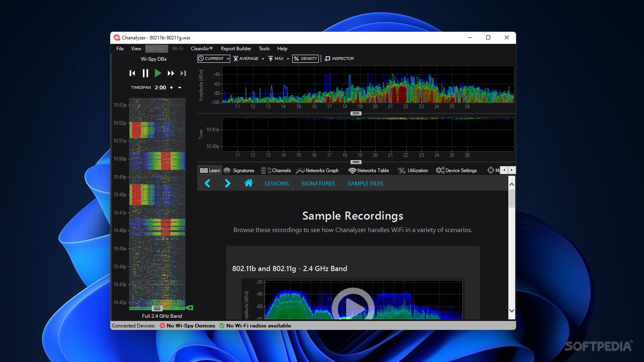Open the Report Builder menu
This screenshot has width=644, height=362.
click(x=236, y=49)
